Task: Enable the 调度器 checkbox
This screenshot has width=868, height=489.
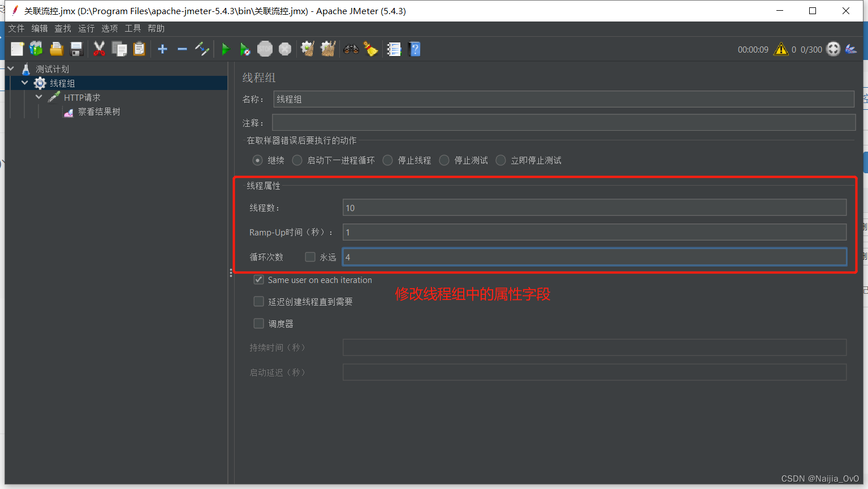Action: pyautogui.click(x=258, y=324)
